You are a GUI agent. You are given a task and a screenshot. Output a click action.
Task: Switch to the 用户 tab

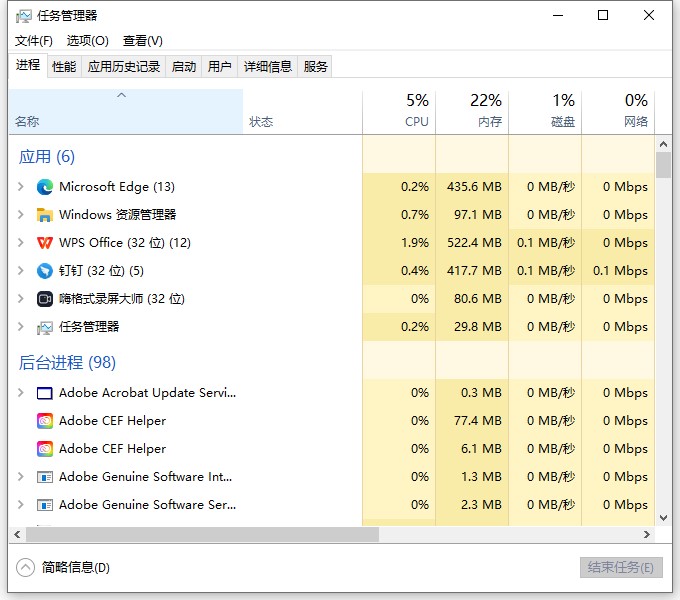click(x=219, y=67)
